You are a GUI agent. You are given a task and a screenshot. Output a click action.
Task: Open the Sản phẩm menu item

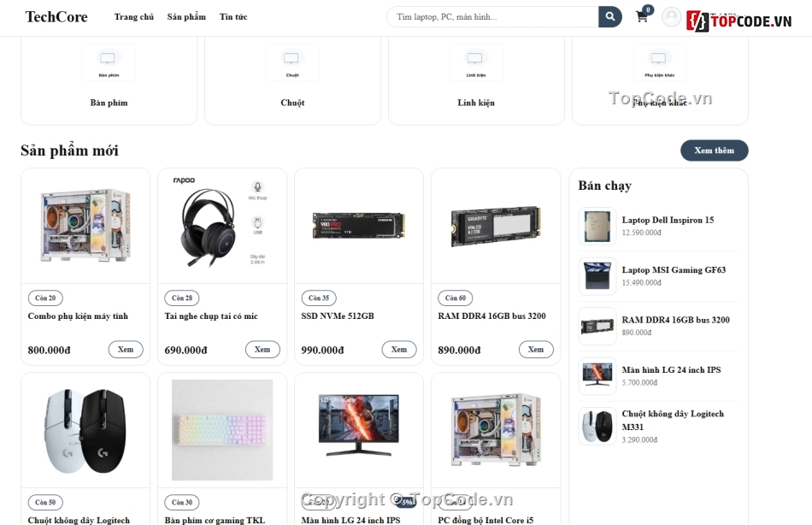tap(186, 16)
